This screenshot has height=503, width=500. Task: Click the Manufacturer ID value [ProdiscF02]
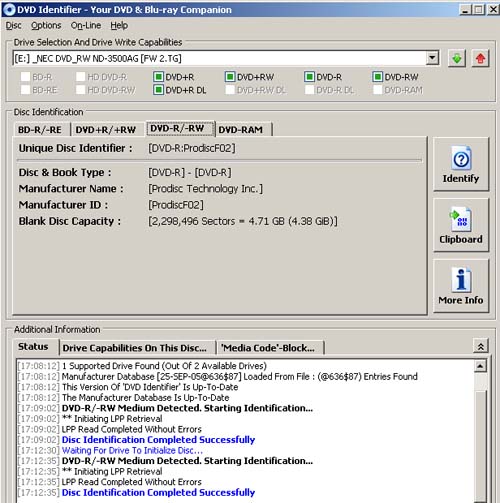point(176,205)
